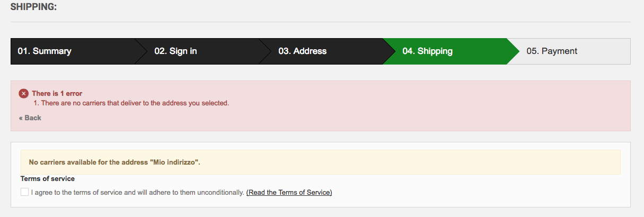Tick the terms of service agreement checkbox

[x=24, y=192]
